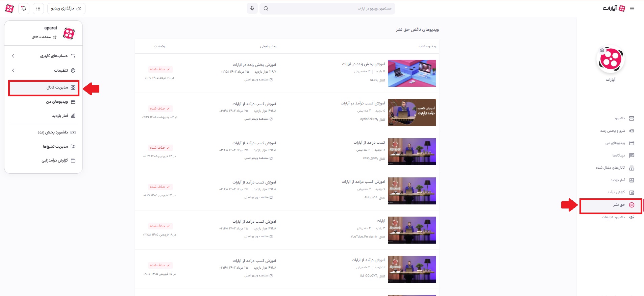The width and height of the screenshot is (644, 296).
Task: Click the bar chart icon beside dropdown آمار بازدید
Action: pos(73,116)
